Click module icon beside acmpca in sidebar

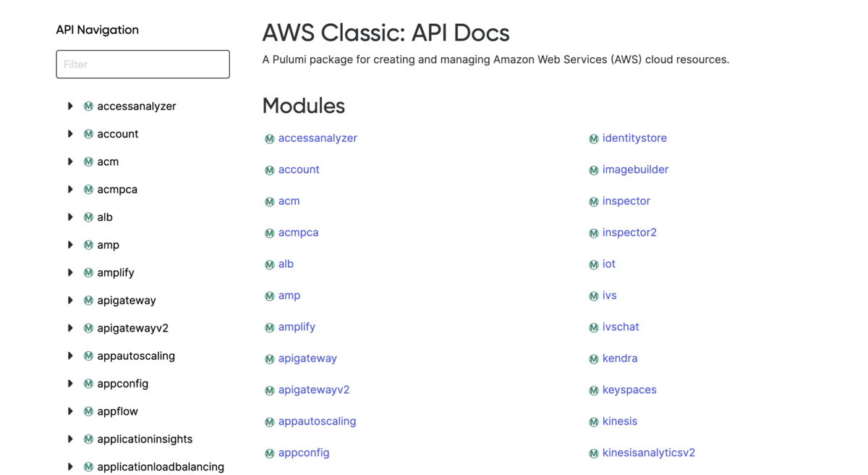point(88,190)
